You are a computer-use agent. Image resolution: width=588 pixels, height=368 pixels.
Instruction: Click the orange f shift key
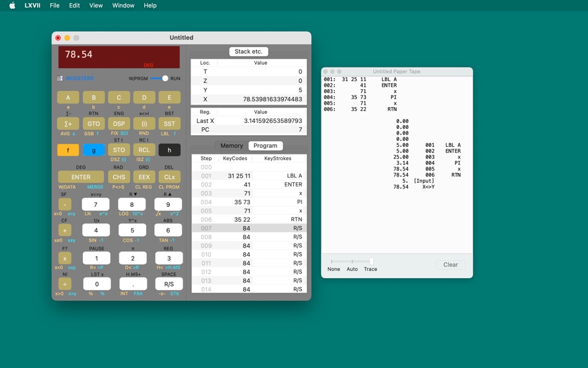(x=68, y=150)
